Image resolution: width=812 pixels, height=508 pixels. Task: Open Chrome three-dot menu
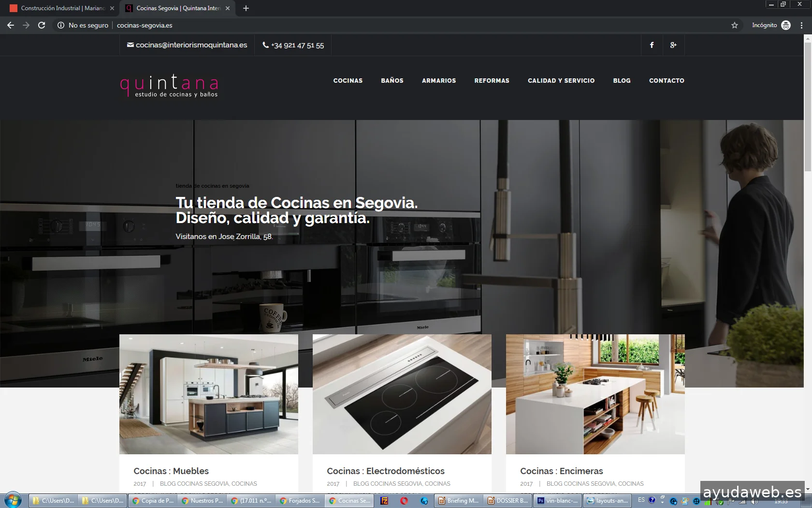tap(802, 25)
